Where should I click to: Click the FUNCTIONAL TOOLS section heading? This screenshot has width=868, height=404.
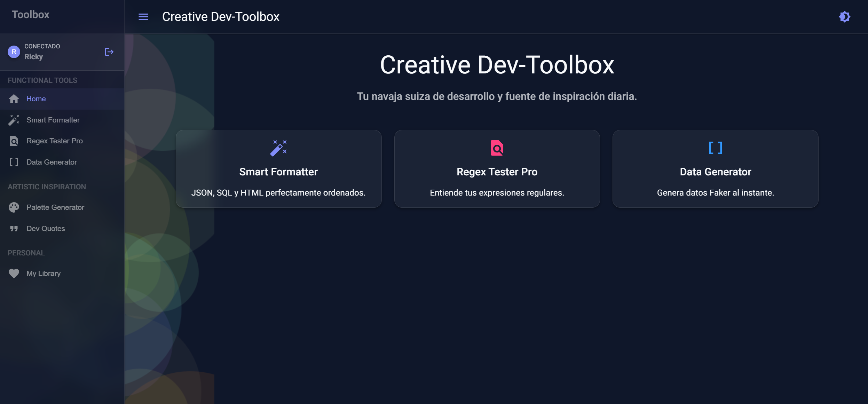(42, 80)
